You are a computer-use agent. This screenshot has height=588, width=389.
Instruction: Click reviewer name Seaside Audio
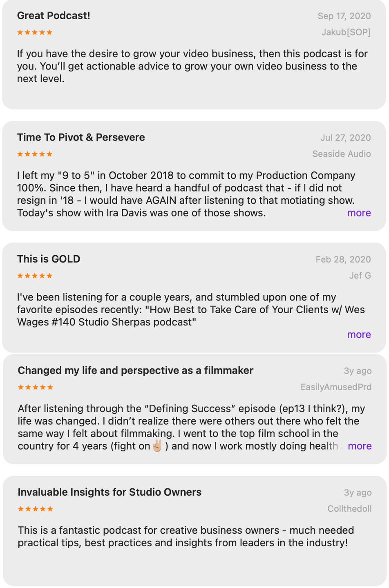(x=342, y=154)
